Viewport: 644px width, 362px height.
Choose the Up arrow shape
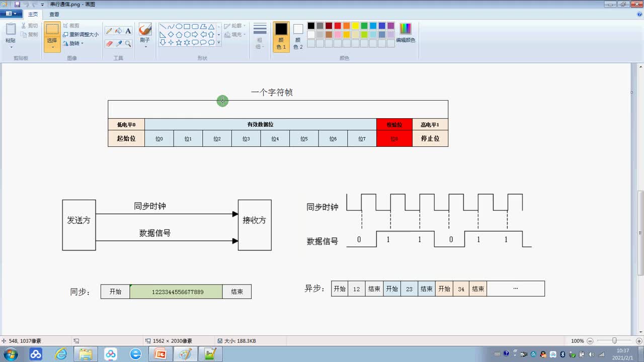(x=211, y=35)
